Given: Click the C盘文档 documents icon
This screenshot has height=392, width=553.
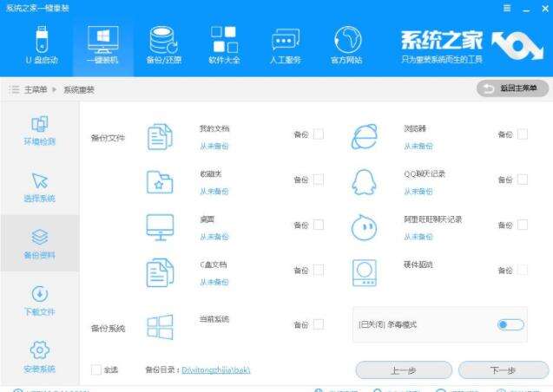Looking at the screenshot, I should [x=160, y=272].
